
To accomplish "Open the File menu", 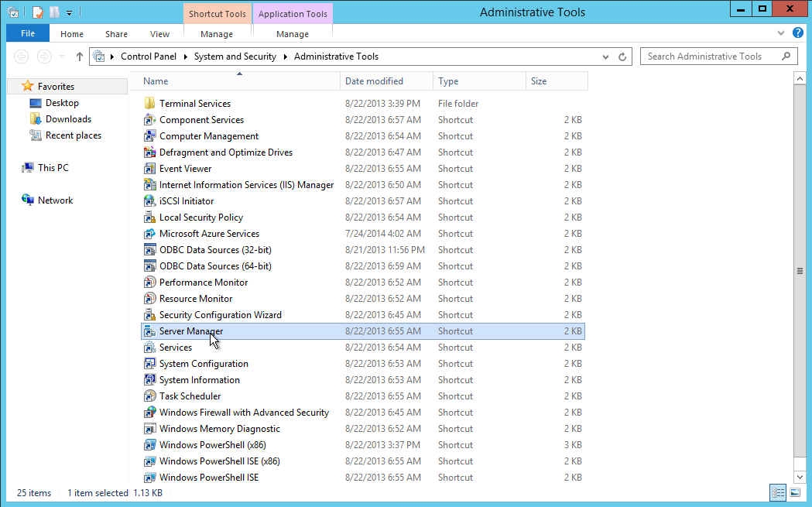I will (28, 33).
